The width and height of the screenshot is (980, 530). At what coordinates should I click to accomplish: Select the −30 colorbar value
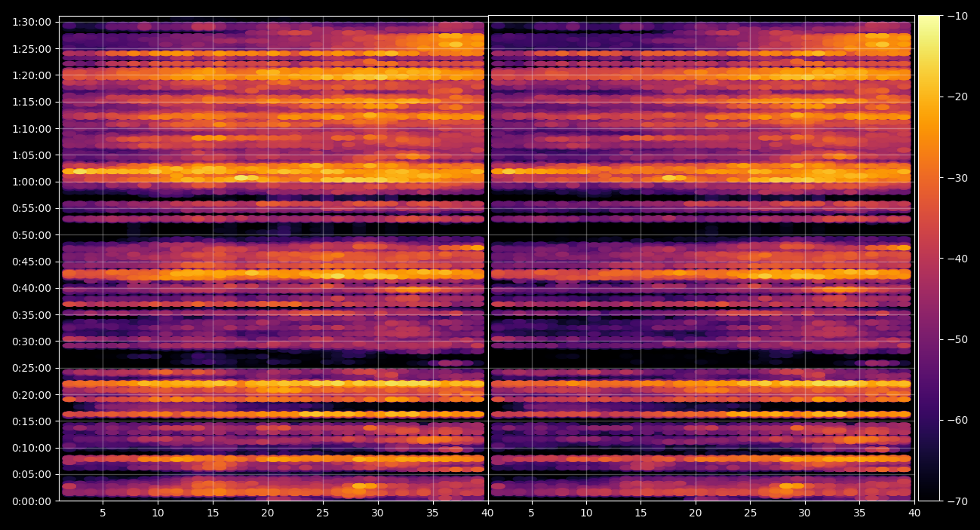(957, 178)
